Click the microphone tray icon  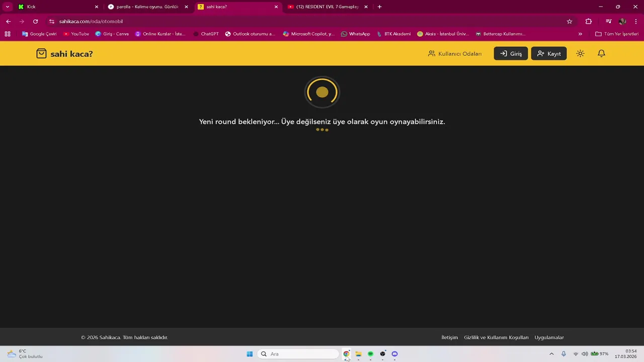pos(563,354)
